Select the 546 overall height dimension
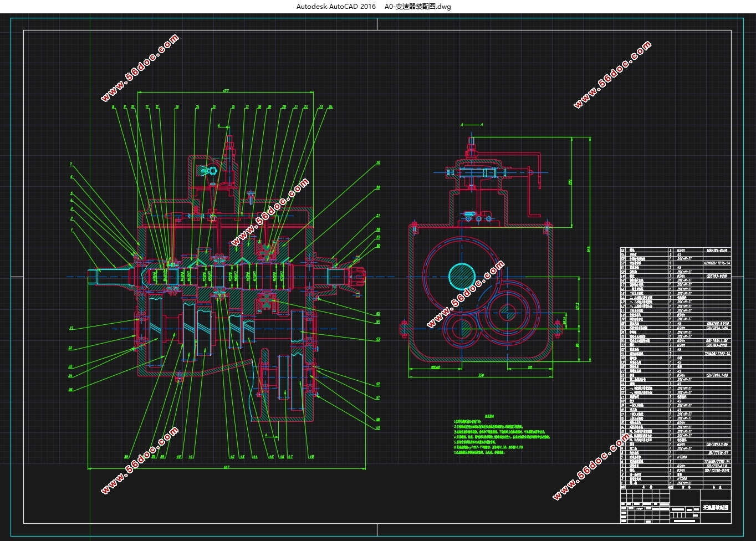 pos(588,249)
